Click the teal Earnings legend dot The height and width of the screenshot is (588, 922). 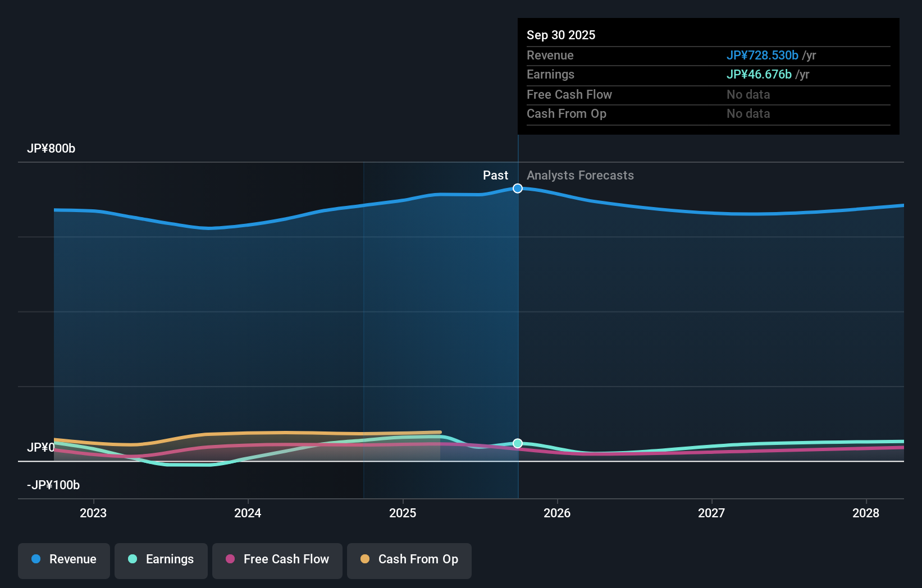(x=131, y=559)
